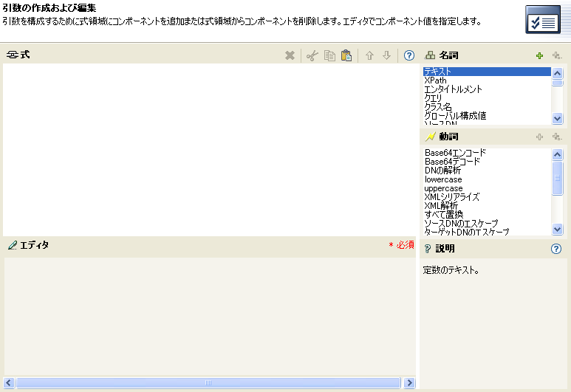Click green plus icon to add noun

tap(539, 55)
